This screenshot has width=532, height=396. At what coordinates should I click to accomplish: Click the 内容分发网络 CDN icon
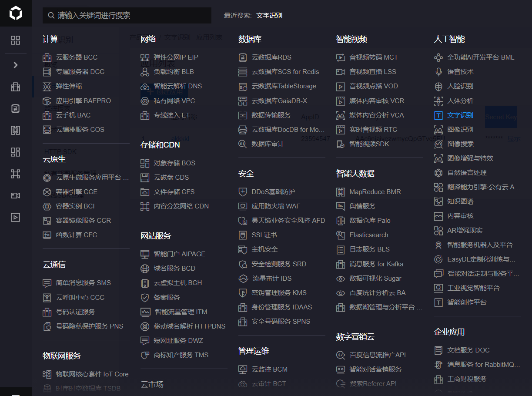click(x=145, y=206)
